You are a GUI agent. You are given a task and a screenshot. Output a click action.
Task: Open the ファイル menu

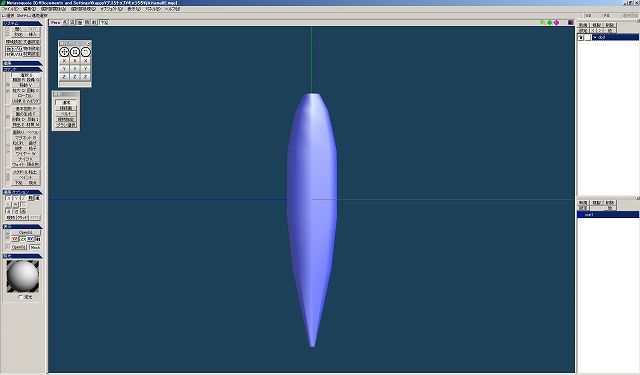[x=10, y=9]
